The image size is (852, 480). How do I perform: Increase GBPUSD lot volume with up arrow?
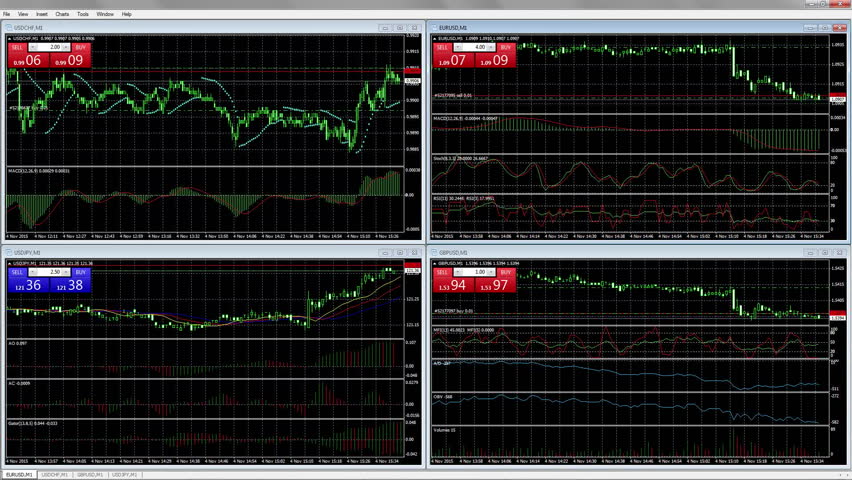coord(491,272)
